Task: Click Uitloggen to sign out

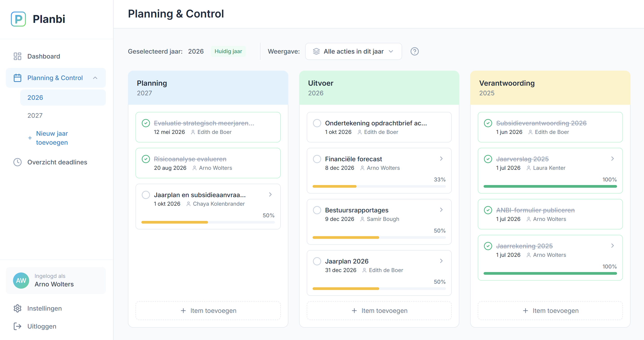Action: point(56,326)
